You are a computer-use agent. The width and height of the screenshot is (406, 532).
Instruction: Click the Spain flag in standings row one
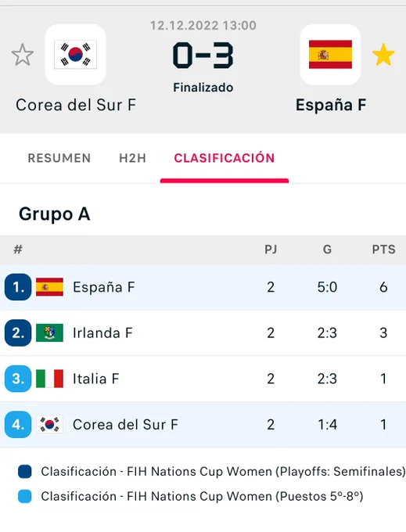pos(49,287)
